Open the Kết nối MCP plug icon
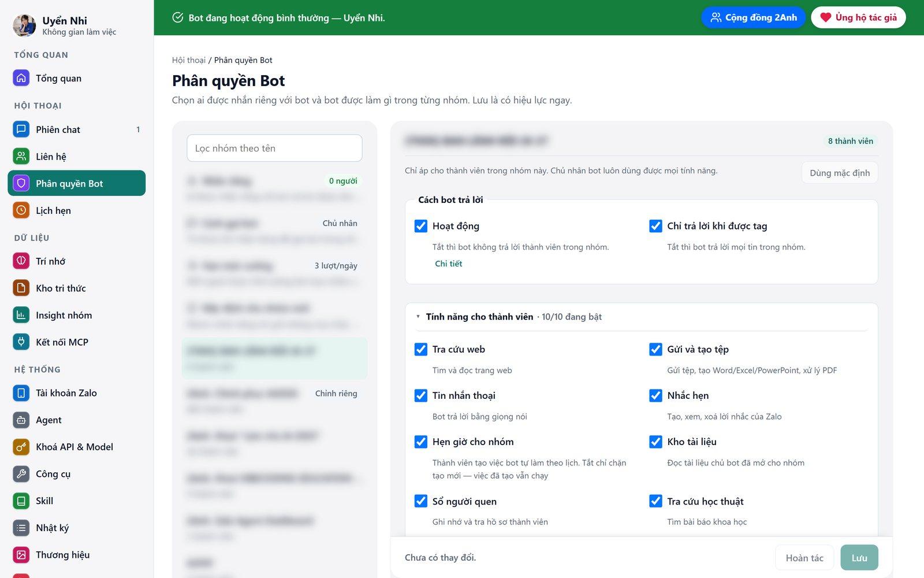The height and width of the screenshot is (578, 924). (21, 342)
